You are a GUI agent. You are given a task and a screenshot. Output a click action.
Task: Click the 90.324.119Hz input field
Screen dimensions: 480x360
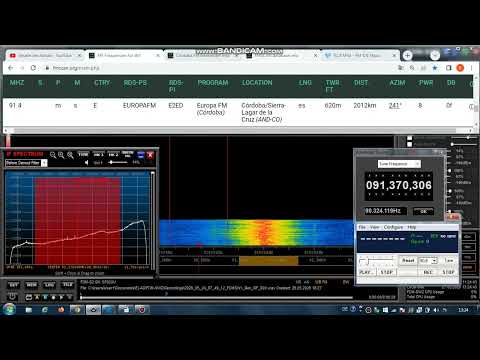click(x=385, y=211)
